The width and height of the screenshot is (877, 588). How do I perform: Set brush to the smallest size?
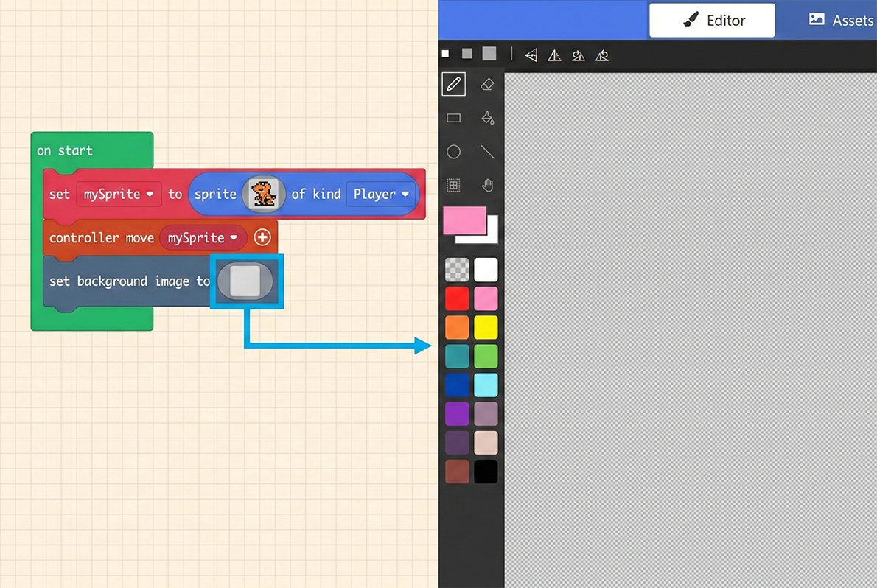[x=445, y=54]
